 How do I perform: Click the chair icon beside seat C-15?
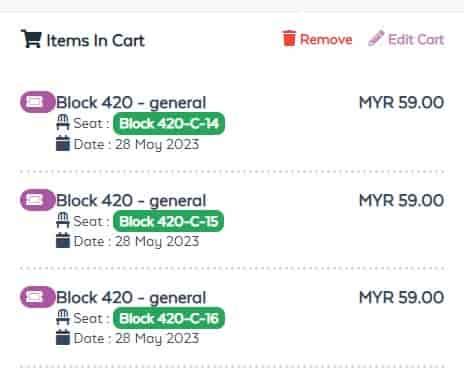[63, 220]
